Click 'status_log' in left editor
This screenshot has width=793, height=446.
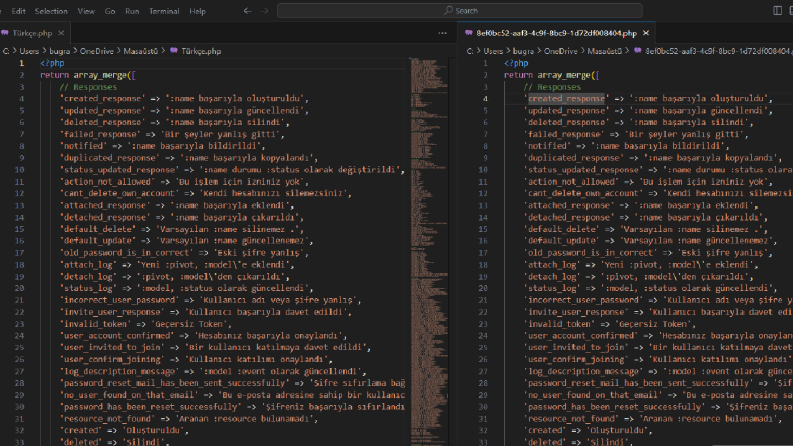(88, 288)
